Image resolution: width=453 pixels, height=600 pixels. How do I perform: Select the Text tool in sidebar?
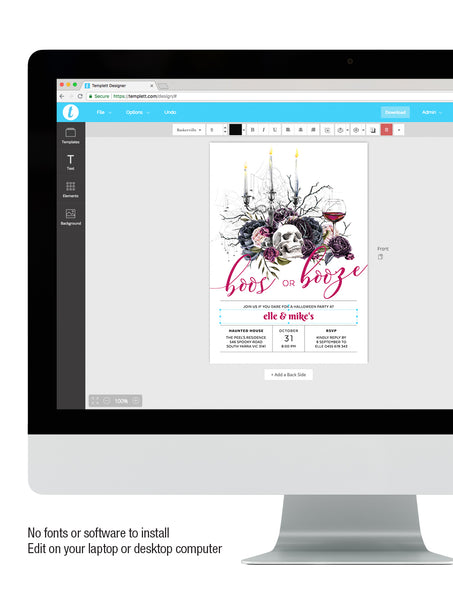pos(70,162)
